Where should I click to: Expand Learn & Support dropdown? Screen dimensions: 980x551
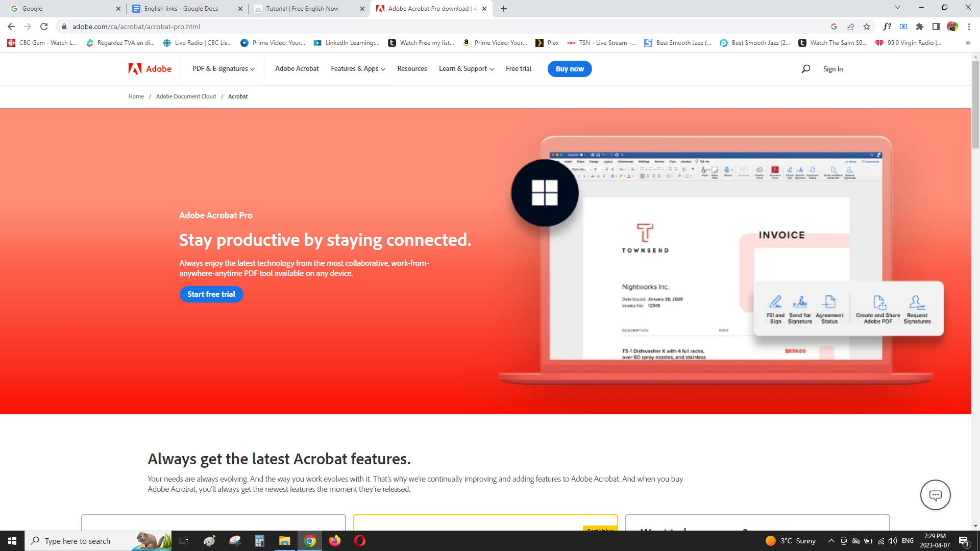pos(466,69)
